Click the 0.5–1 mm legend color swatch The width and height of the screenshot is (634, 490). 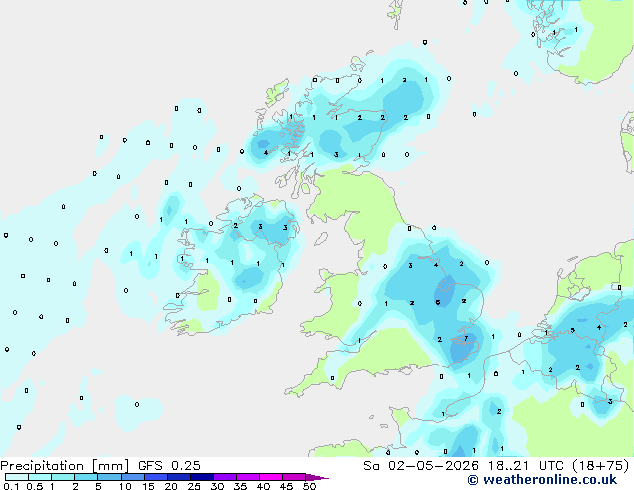pos(40,477)
